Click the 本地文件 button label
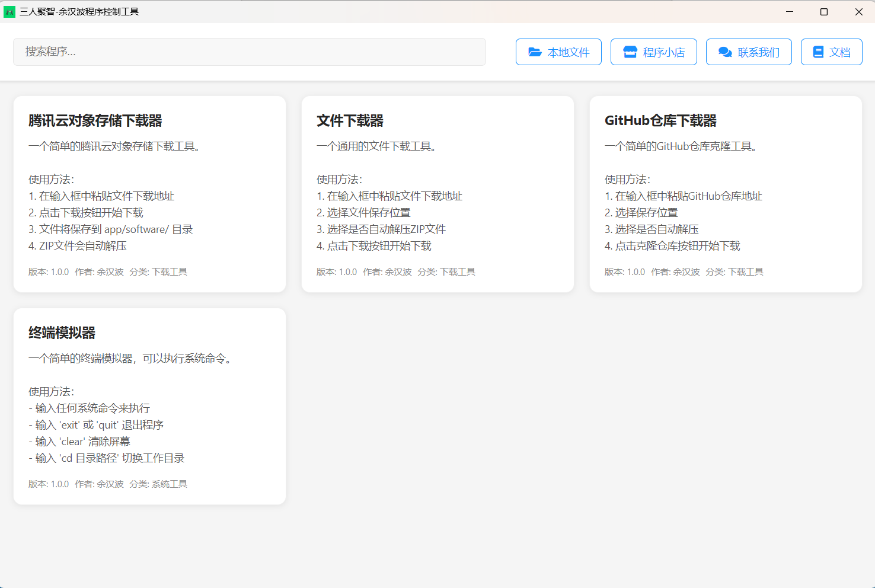Image resolution: width=875 pixels, height=588 pixels. [569, 52]
